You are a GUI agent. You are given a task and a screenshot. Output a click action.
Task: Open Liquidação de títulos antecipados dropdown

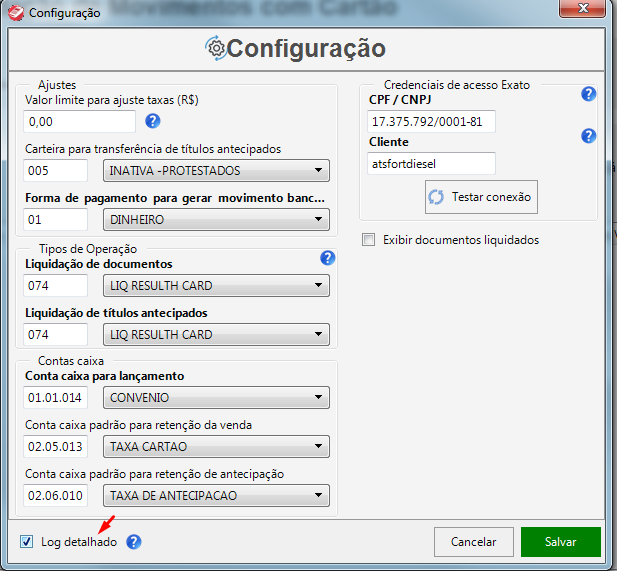(x=216, y=334)
